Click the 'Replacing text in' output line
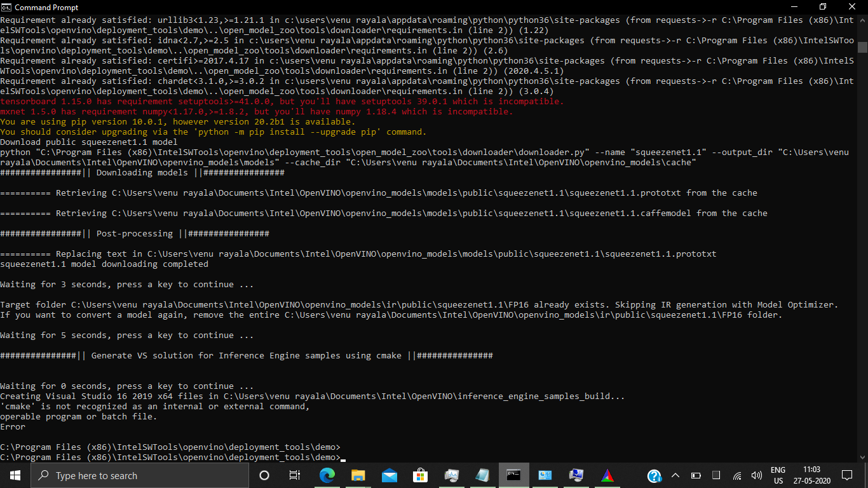Screen dimensions: 868x488 click(x=358, y=254)
